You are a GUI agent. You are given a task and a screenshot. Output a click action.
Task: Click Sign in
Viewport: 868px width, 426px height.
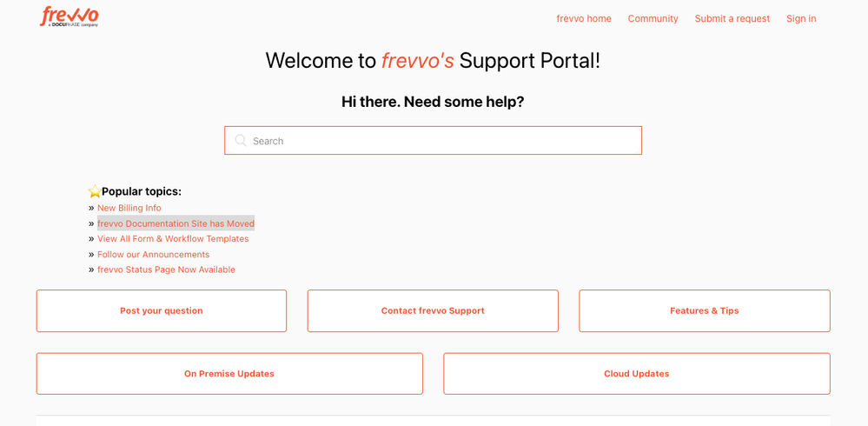[x=801, y=18]
